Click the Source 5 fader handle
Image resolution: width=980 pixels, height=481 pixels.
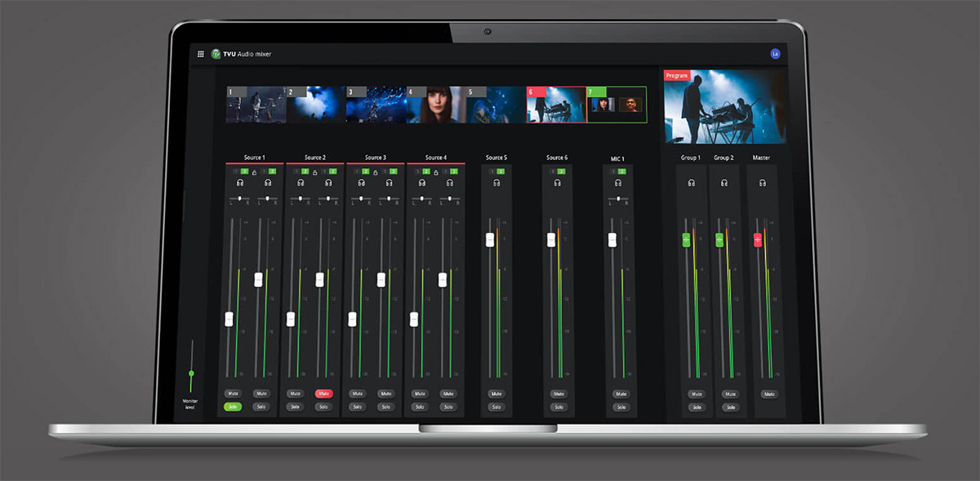[x=490, y=239]
